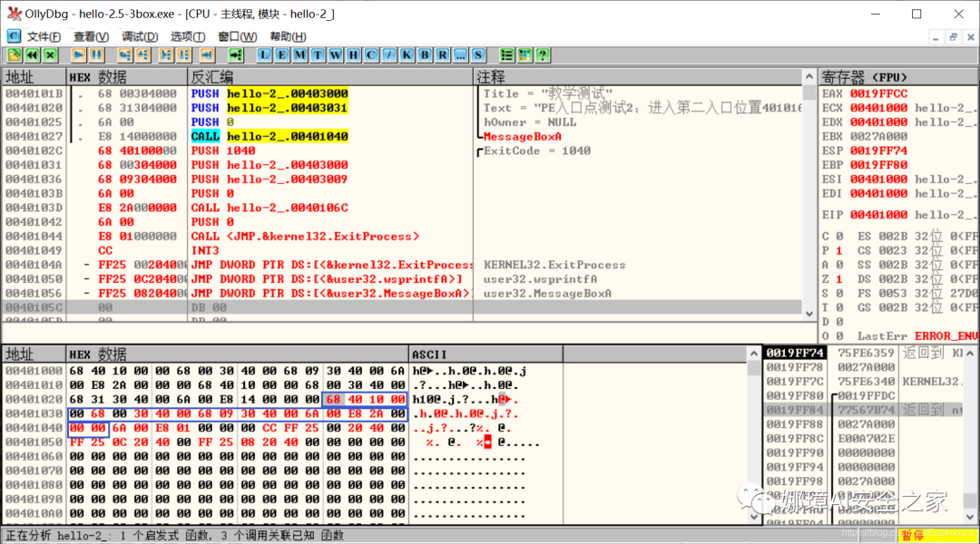This screenshot has height=544, width=980.
Task: Click the Close program X toolbar icon
Action: coord(51,55)
